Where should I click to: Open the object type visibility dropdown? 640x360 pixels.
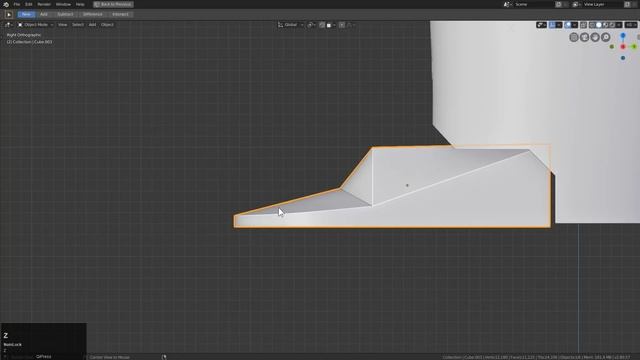[541, 25]
